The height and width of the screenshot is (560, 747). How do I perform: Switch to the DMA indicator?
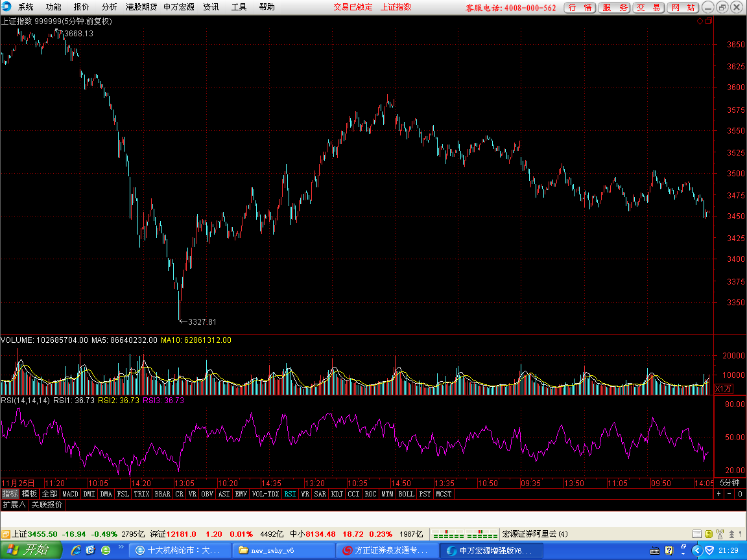pyautogui.click(x=106, y=494)
